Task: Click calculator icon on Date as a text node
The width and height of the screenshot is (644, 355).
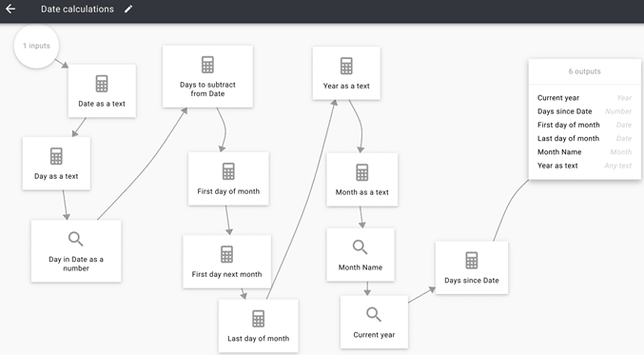Action: pos(102,84)
